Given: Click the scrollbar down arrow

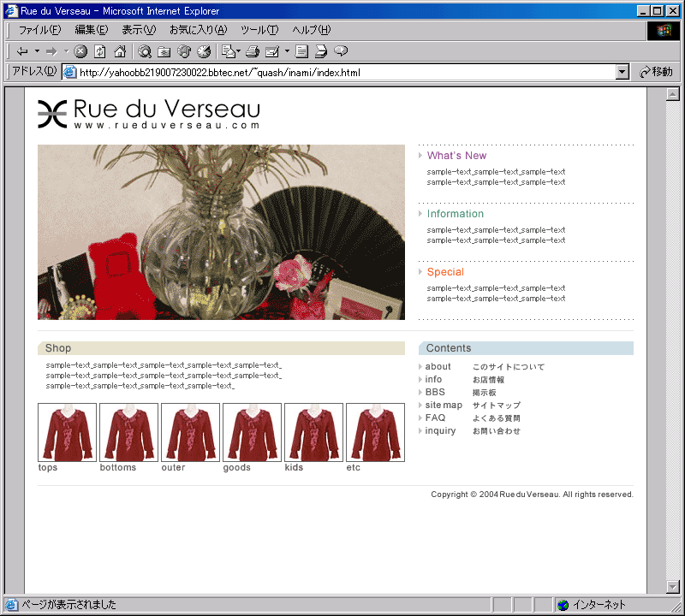Looking at the screenshot, I should [673, 587].
